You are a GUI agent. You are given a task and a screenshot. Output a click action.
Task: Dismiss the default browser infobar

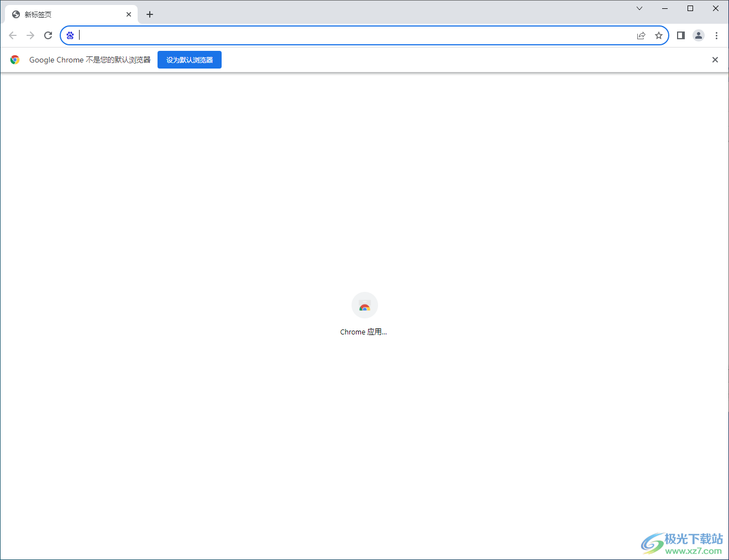(715, 60)
